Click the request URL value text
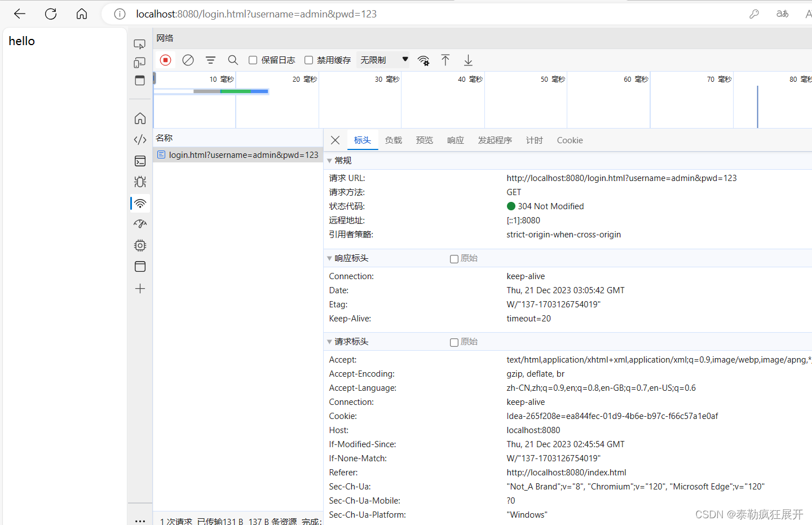The height and width of the screenshot is (525, 812). click(621, 178)
